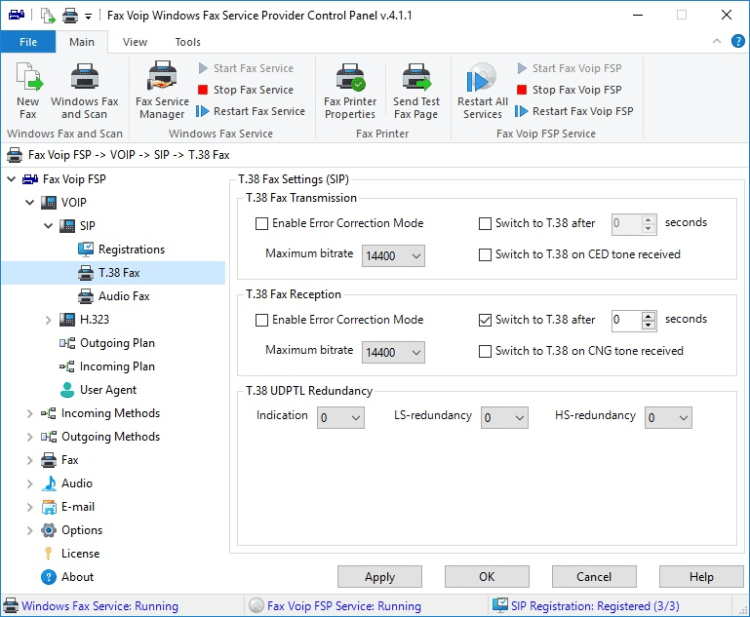Viewport: 750px width, 617px height.
Task: Expand the H.323 tree node
Action: [x=48, y=320]
